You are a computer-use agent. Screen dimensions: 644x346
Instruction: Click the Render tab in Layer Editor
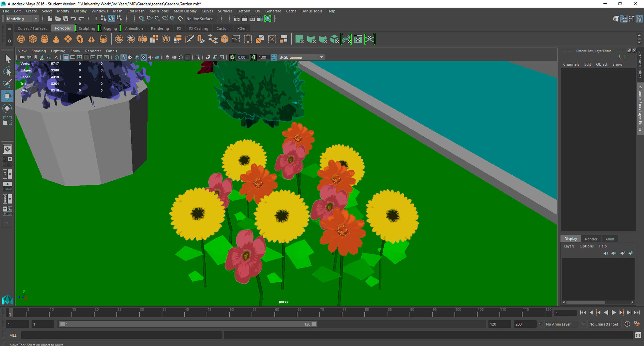pyautogui.click(x=591, y=239)
